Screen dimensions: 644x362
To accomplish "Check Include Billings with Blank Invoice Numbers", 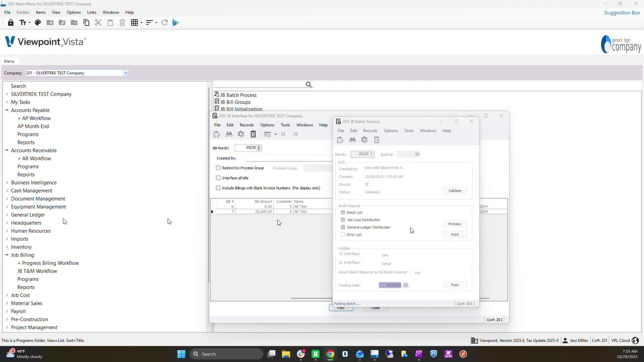I will point(218,188).
